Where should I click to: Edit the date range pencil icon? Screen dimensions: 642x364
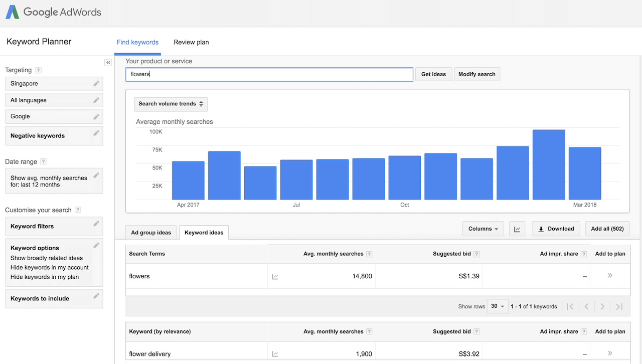tap(96, 175)
